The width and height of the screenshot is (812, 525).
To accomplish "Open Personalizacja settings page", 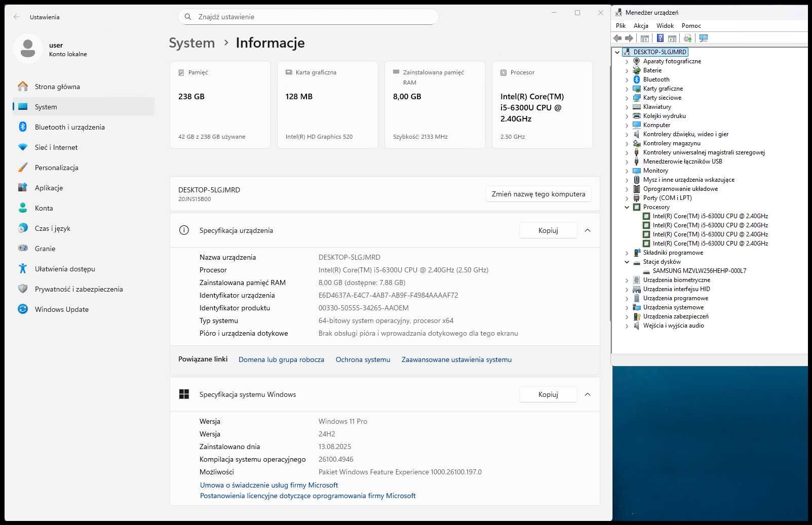I will (x=84, y=168).
